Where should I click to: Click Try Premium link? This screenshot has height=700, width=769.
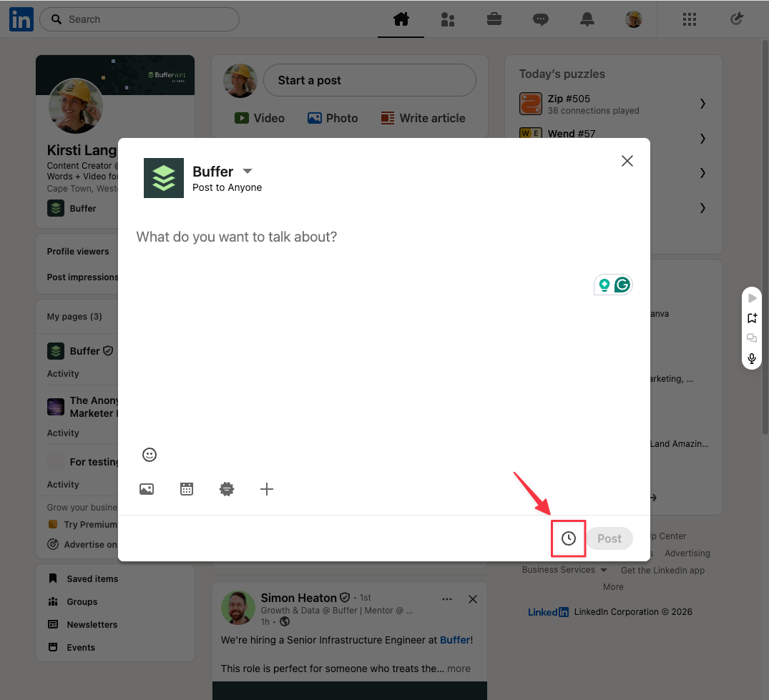pos(82,525)
